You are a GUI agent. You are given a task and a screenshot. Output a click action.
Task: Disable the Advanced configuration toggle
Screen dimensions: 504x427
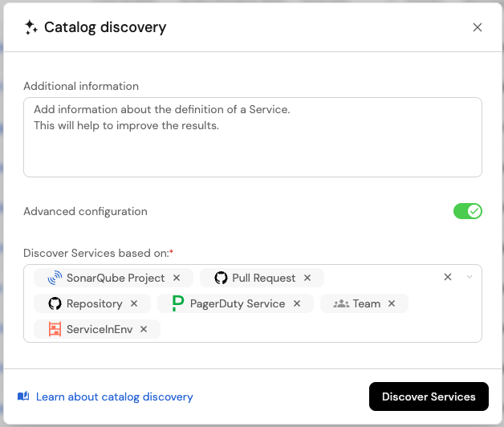[x=467, y=211]
